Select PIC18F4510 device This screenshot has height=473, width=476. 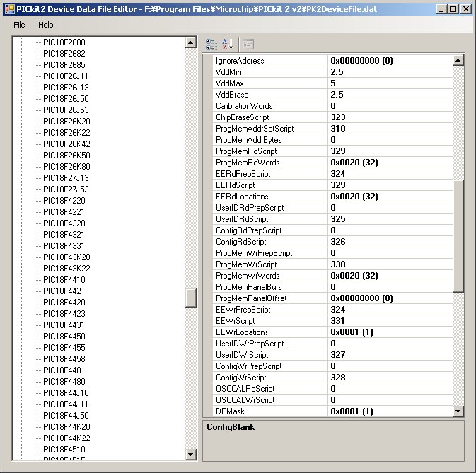[64, 450]
